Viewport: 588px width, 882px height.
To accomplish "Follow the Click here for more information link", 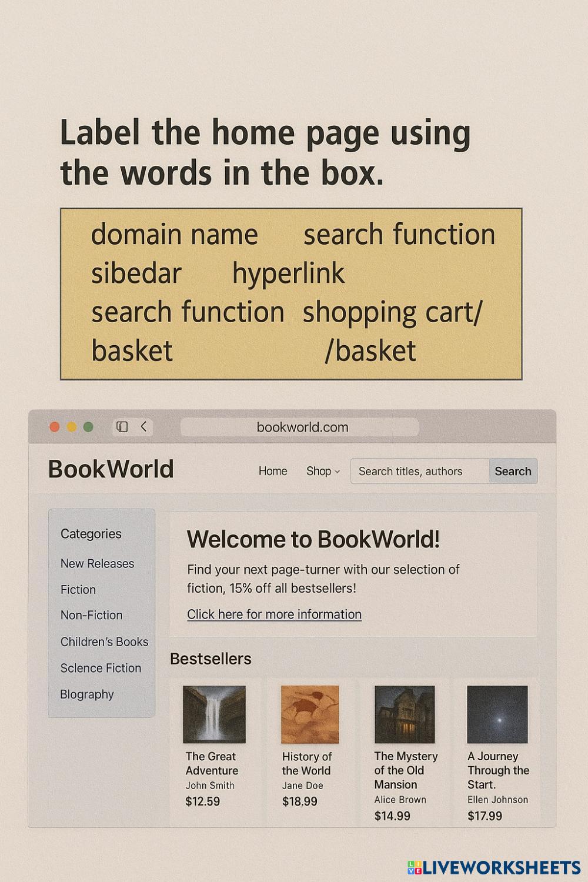I will pyautogui.click(x=274, y=614).
